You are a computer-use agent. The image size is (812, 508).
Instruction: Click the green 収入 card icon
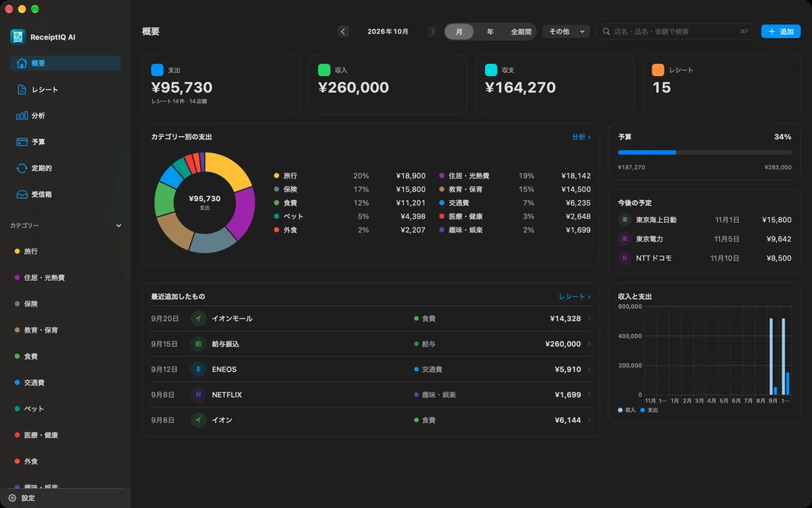[324, 70]
